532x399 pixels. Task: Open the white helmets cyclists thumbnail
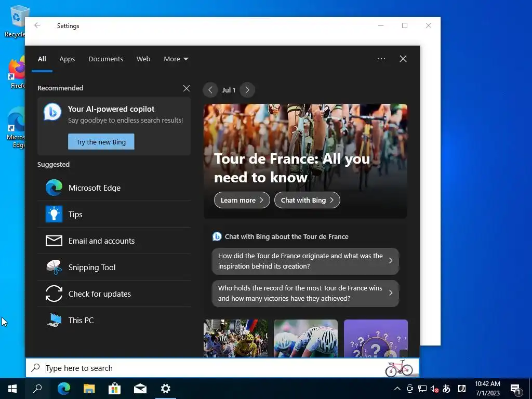tap(305, 338)
